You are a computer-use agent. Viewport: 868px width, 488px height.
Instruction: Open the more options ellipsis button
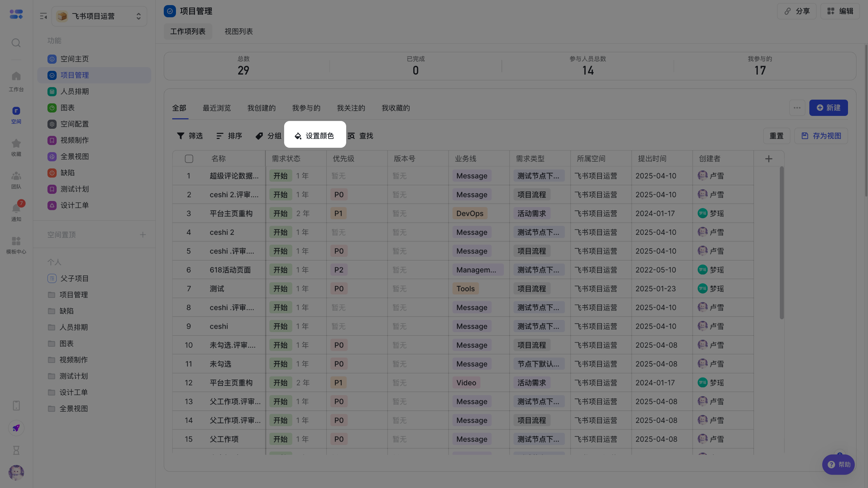point(797,108)
